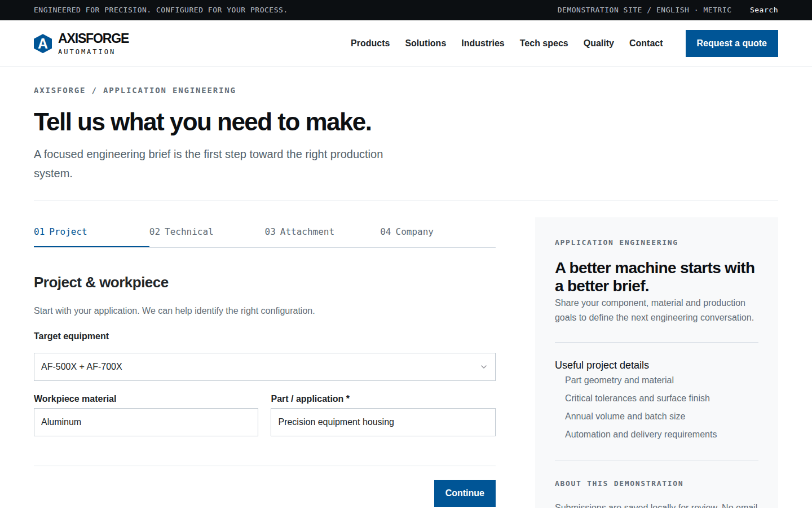The height and width of the screenshot is (508, 812).
Task: Click the Continue button
Action: coord(465,493)
